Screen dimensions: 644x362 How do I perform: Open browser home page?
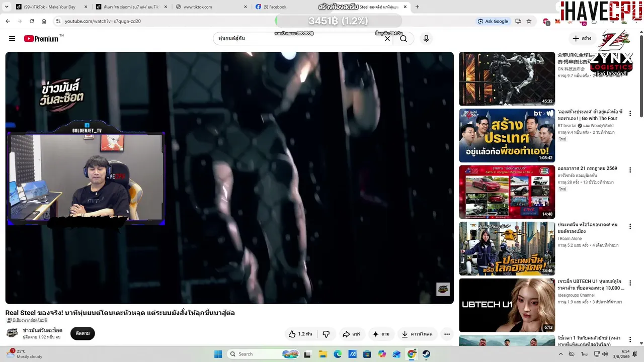click(x=44, y=21)
